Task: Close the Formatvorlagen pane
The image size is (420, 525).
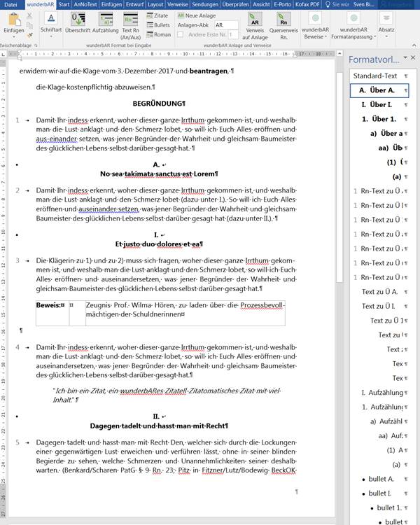Action: 413,57
